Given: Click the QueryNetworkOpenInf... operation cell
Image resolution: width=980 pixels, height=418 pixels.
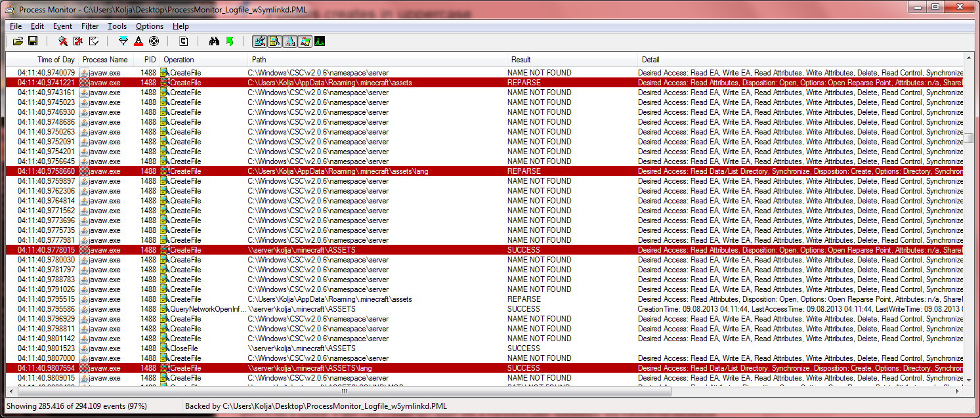Looking at the screenshot, I should coord(203,308).
